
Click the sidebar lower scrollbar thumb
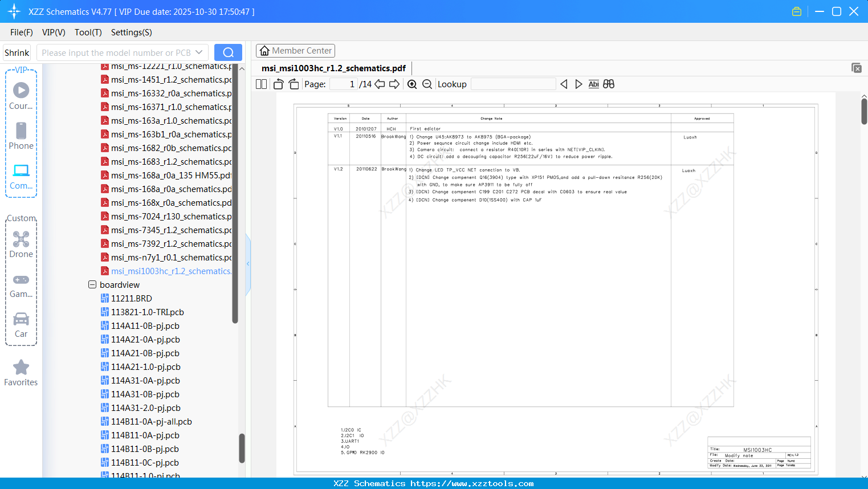[x=242, y=449]
